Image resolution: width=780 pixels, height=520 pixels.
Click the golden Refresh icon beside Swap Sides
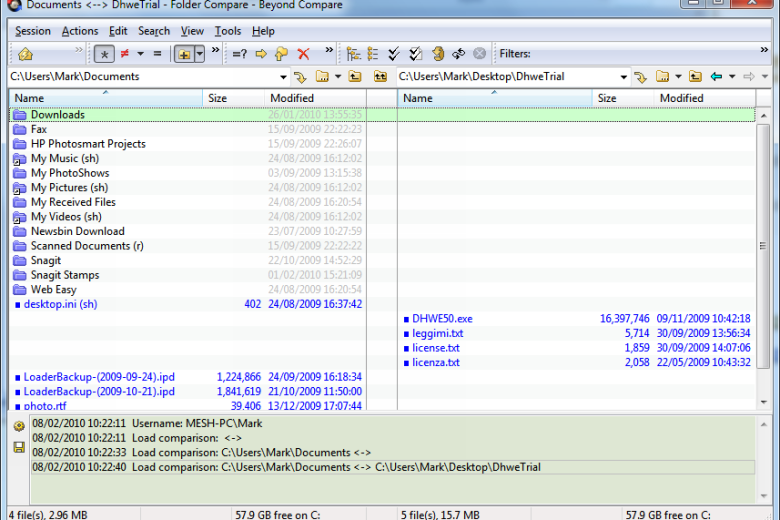point(438,54)
